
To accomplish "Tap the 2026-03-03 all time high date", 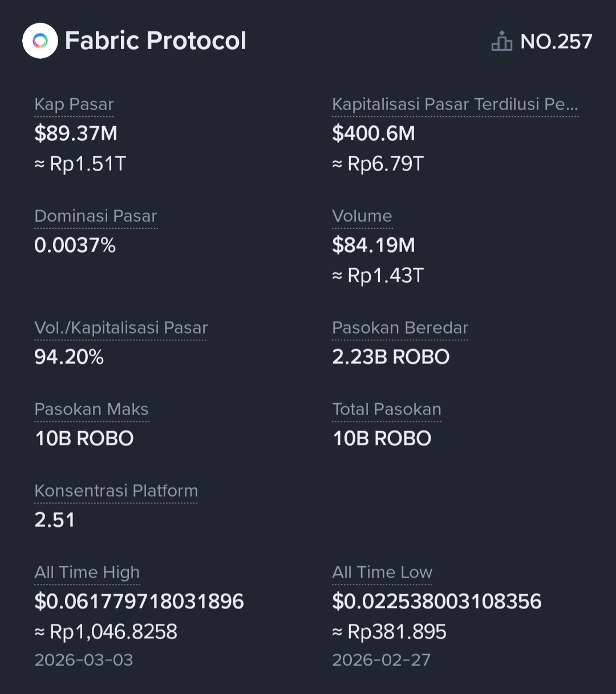I will [83, 660].
